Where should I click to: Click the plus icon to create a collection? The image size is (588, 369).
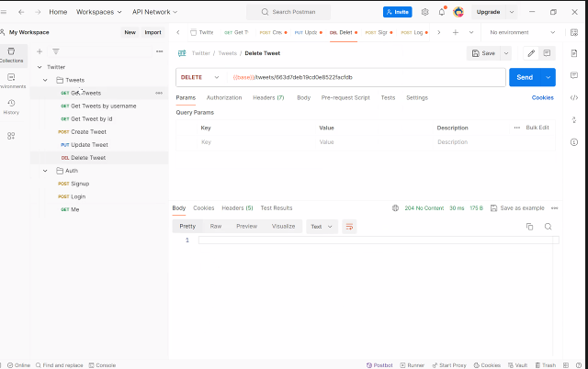(x=40, y=51)
